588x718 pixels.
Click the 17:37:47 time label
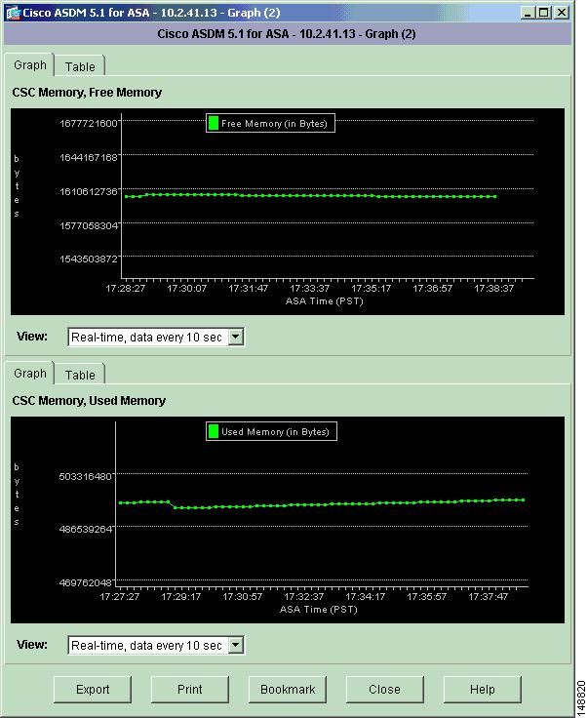(x=488, y=597)
